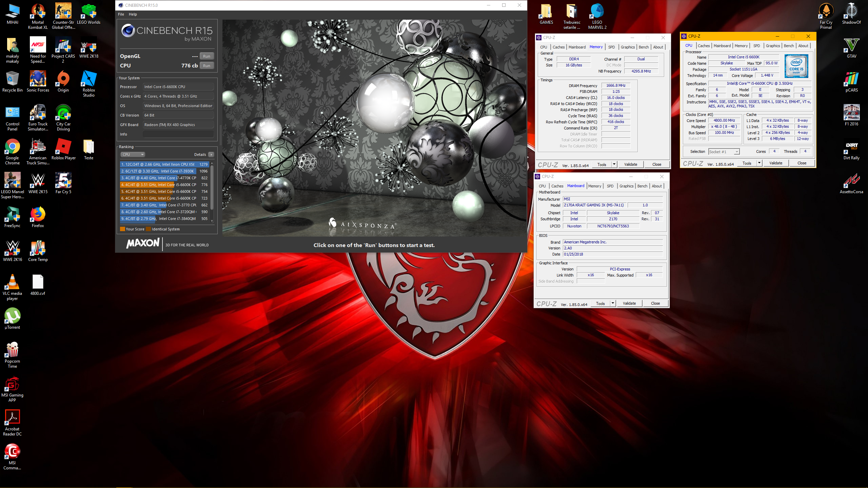Click Close button in Mainboard CPU-Z window

[x=655, y=303]
